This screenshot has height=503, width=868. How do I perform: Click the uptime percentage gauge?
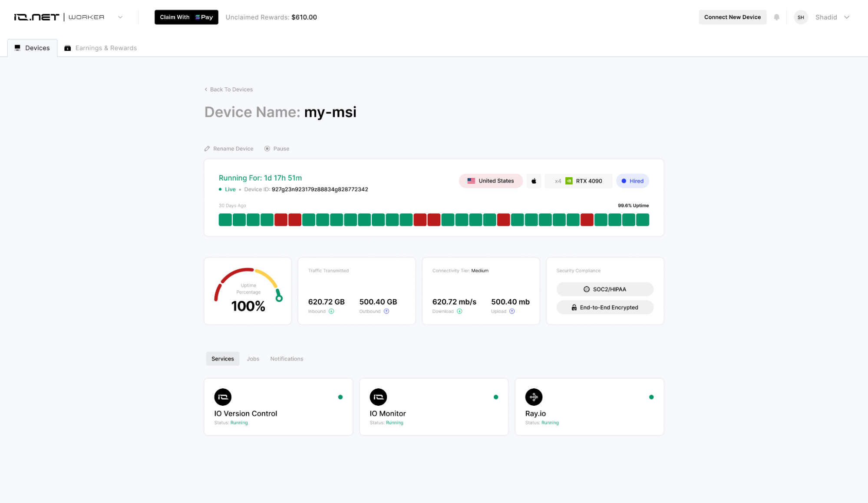tap(248, 290)
